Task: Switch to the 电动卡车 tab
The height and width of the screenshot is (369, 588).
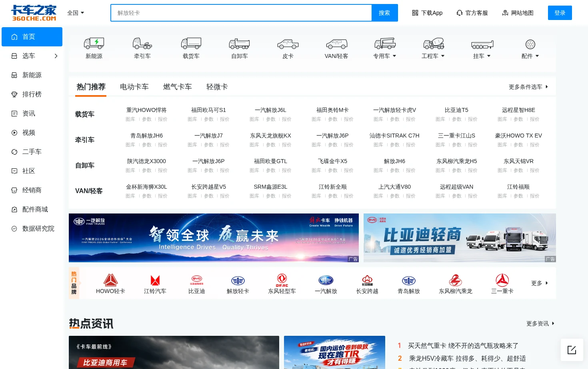Action: pyautogui.click(x=134, y=87)
